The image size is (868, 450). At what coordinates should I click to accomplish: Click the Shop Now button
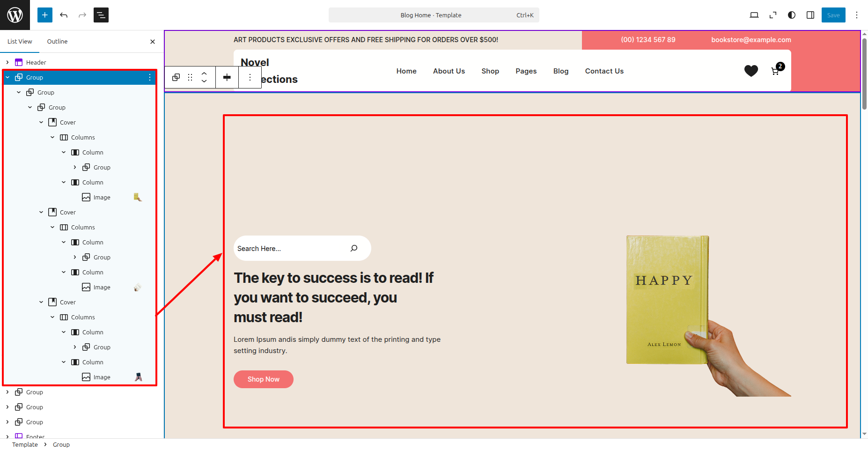tap(264, 379)
